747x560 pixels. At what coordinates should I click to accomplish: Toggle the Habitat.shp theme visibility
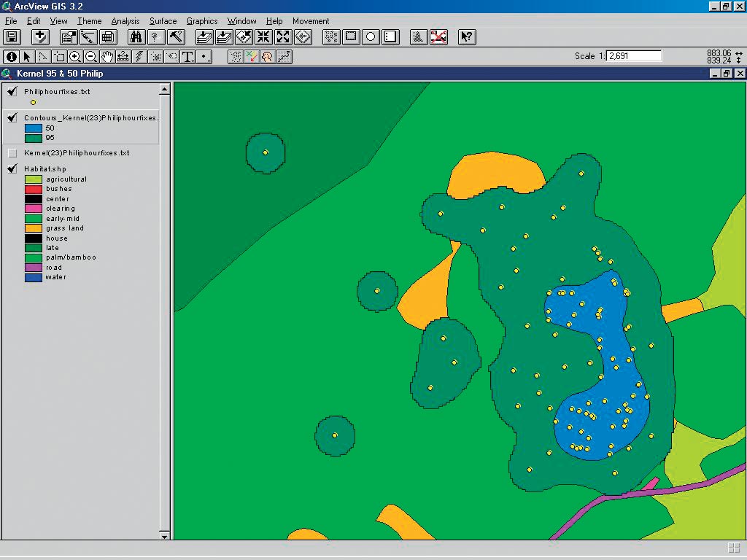(x=12, y=169)
